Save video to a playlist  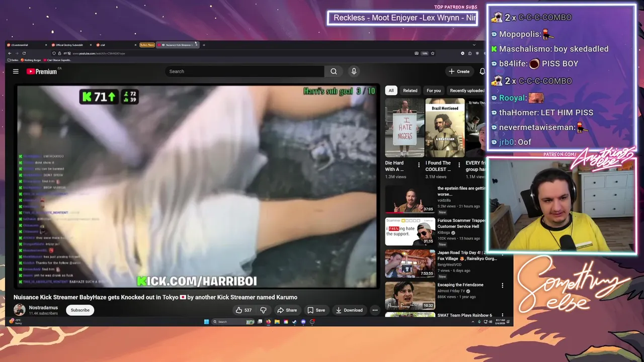(316, 310)
